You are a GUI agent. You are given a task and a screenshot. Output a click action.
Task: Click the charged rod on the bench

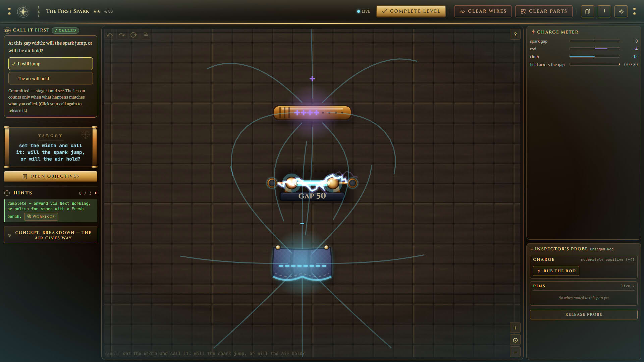click(x=312, y=113)
